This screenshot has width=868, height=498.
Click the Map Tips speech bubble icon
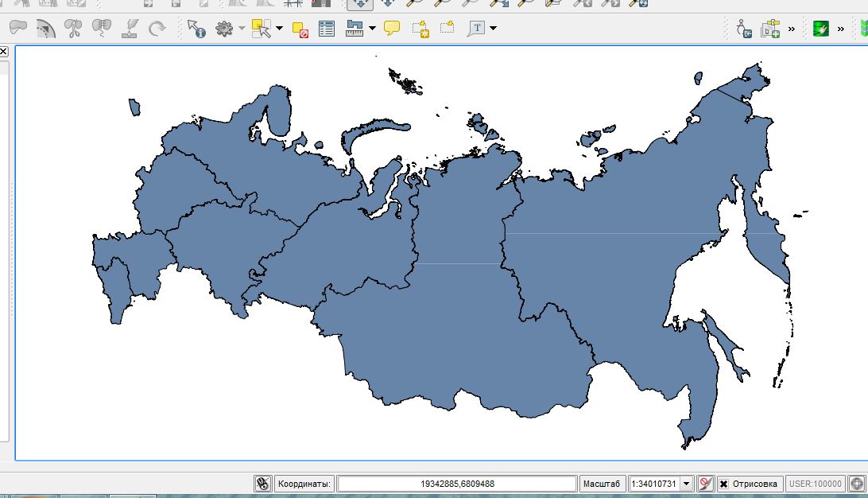point(391,29)
